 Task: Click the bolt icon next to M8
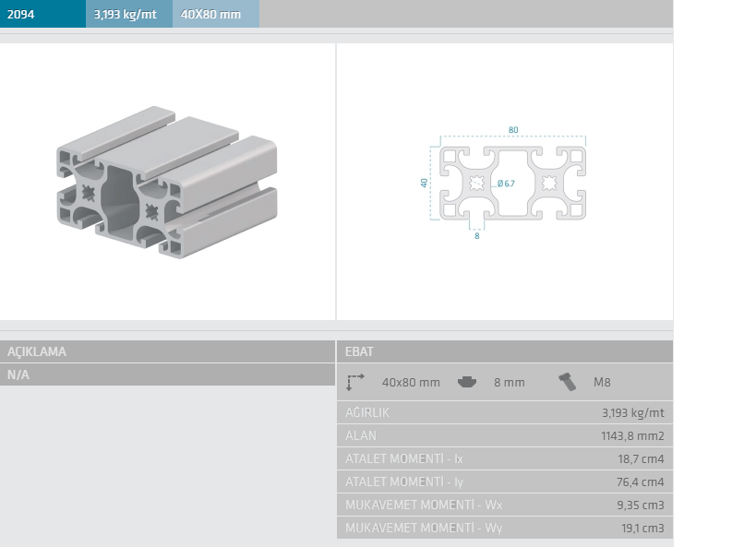tap(568, 381)
